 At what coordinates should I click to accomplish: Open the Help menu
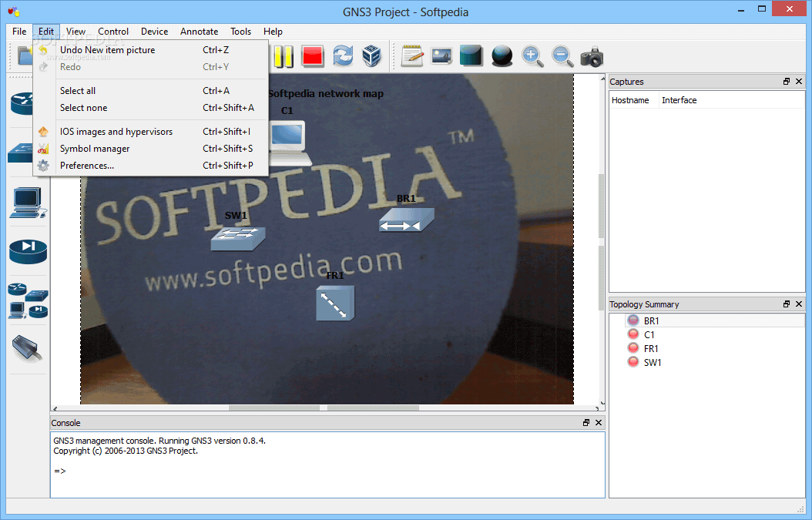pos(273,32)
